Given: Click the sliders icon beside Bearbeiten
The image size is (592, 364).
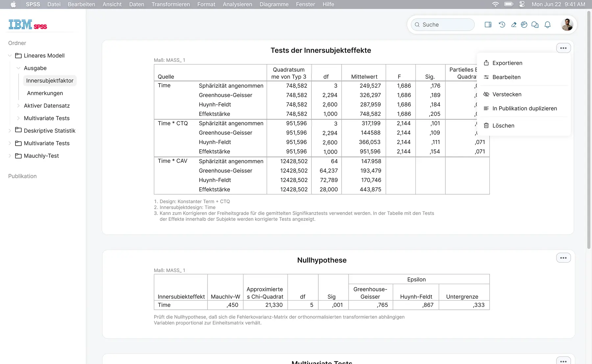Looking at the screenshot, I should [x=486, y=77].
